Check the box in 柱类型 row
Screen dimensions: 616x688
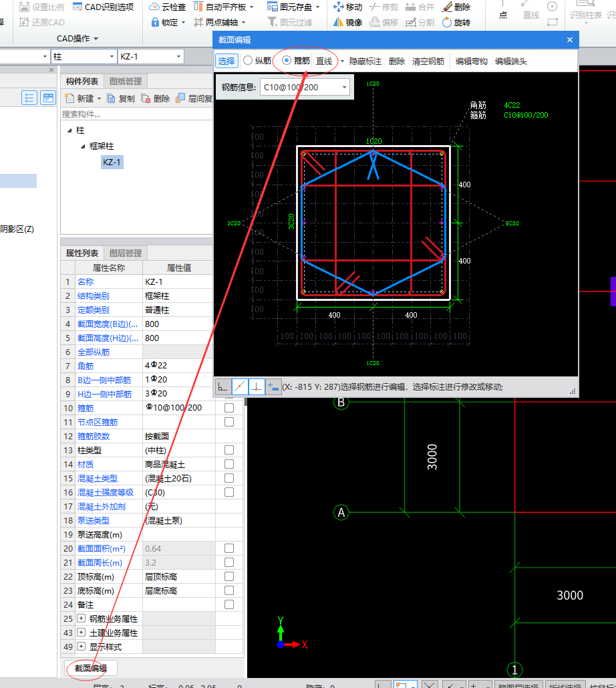click(229, 450)
